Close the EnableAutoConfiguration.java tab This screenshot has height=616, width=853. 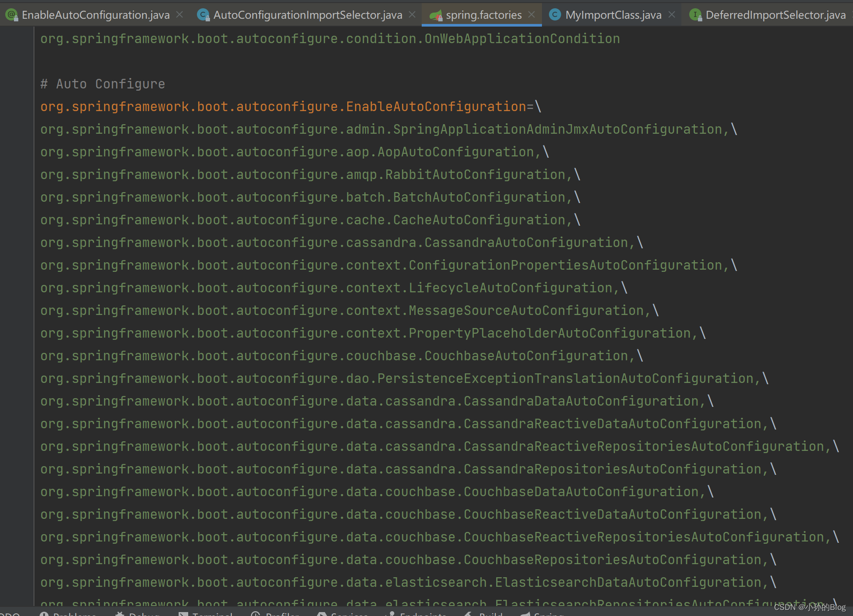tap(179, 15)
